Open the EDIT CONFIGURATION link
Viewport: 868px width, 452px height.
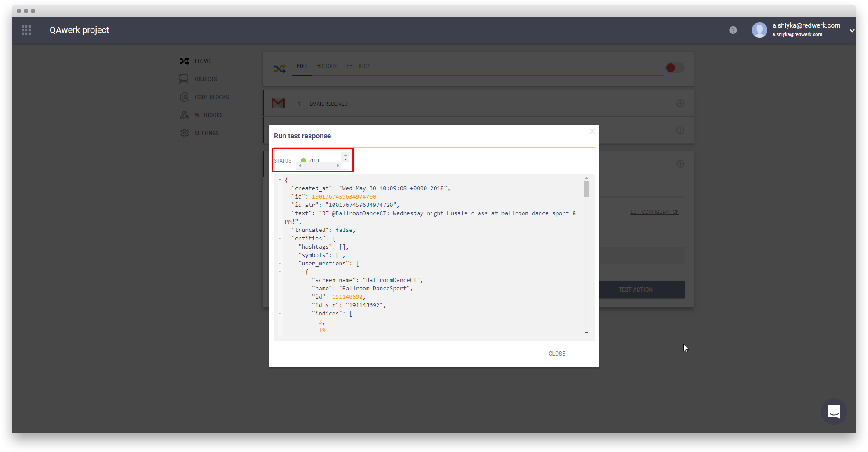[654, 212]
